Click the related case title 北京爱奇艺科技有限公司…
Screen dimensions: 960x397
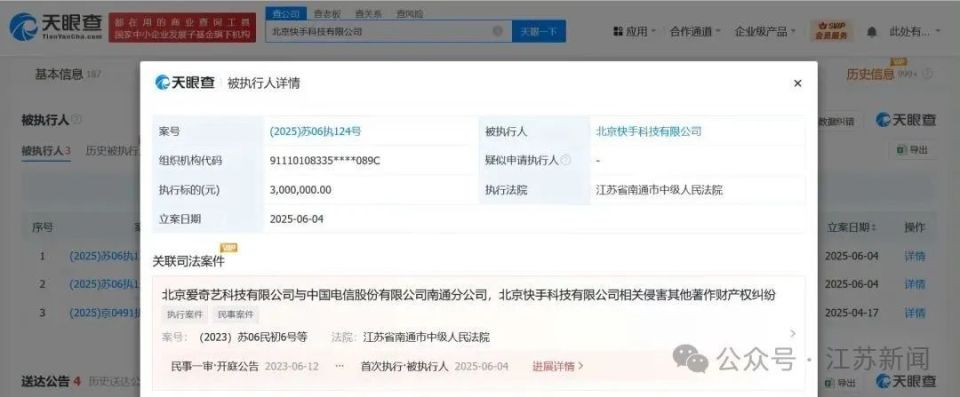tap(469, 295)
